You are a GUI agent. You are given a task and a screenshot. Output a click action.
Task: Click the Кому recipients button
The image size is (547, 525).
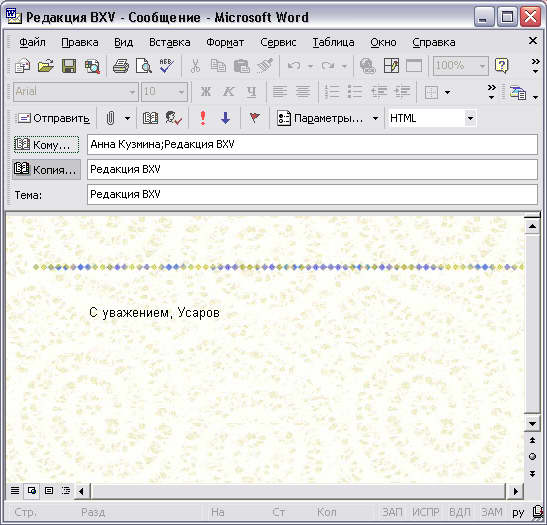click(46, 144)
